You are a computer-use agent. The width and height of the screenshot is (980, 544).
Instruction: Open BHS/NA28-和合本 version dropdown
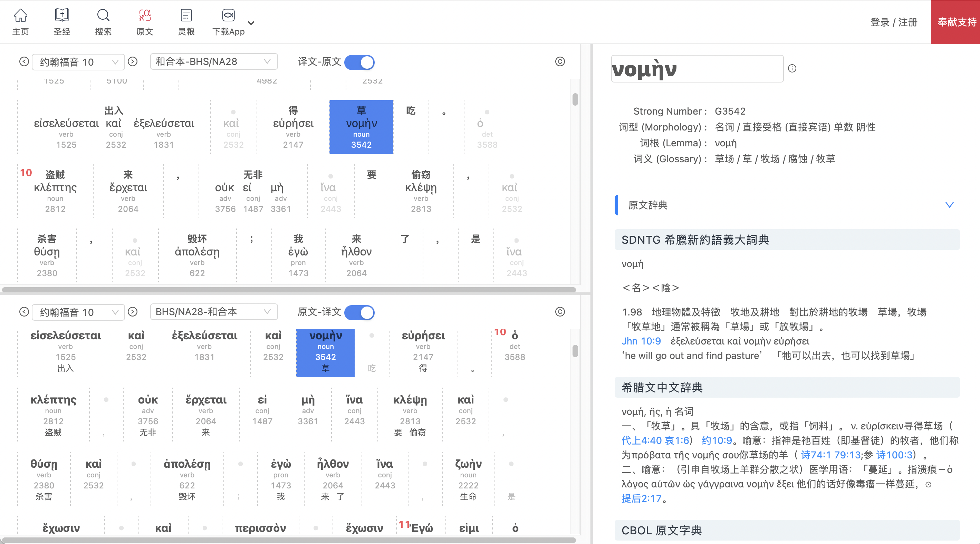[x=214, y=312]
